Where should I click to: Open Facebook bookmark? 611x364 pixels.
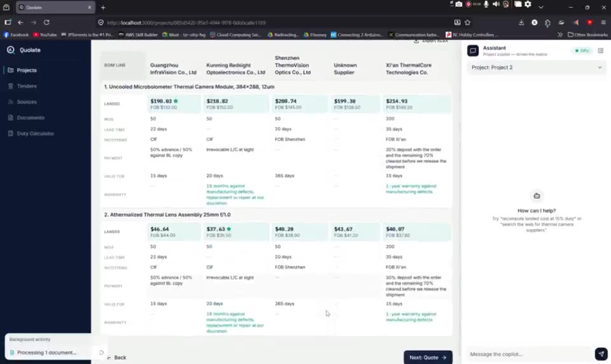click(16, 35)
